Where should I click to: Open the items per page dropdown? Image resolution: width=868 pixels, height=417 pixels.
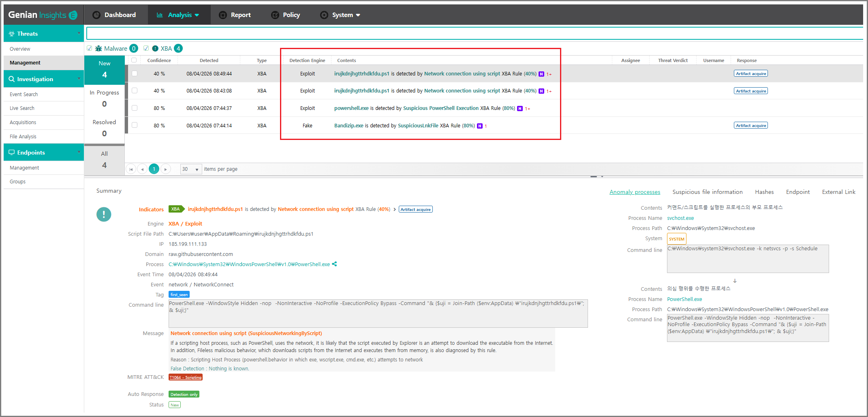coord(191,169)
